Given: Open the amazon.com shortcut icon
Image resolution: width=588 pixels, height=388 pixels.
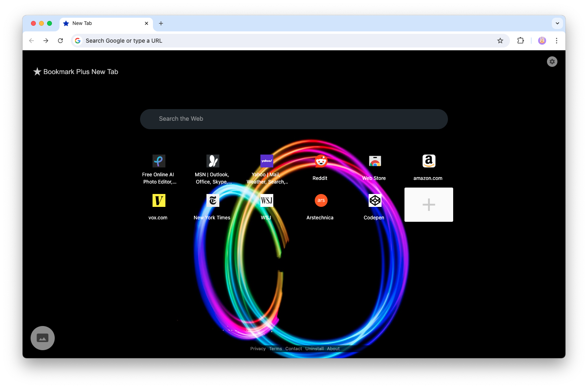Looking at the screenshot, I should pyautogui.click(x=429, y=161).
